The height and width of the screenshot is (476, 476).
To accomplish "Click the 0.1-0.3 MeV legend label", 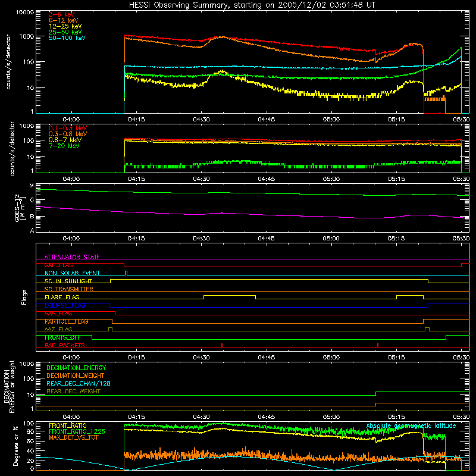I will (x=68, y=128).
